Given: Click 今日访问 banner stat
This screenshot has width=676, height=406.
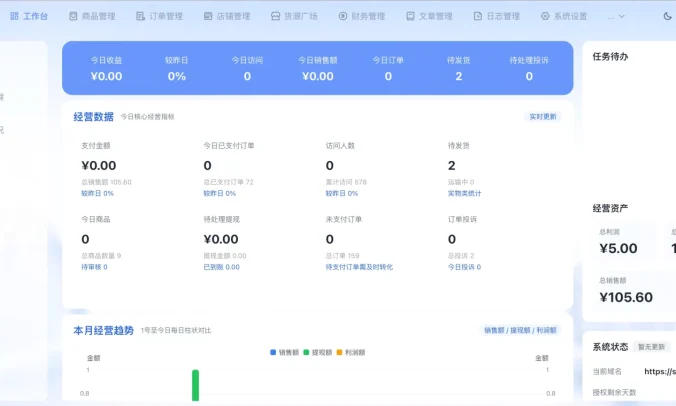Looking at the screenshot, I should tap(247, 69).
